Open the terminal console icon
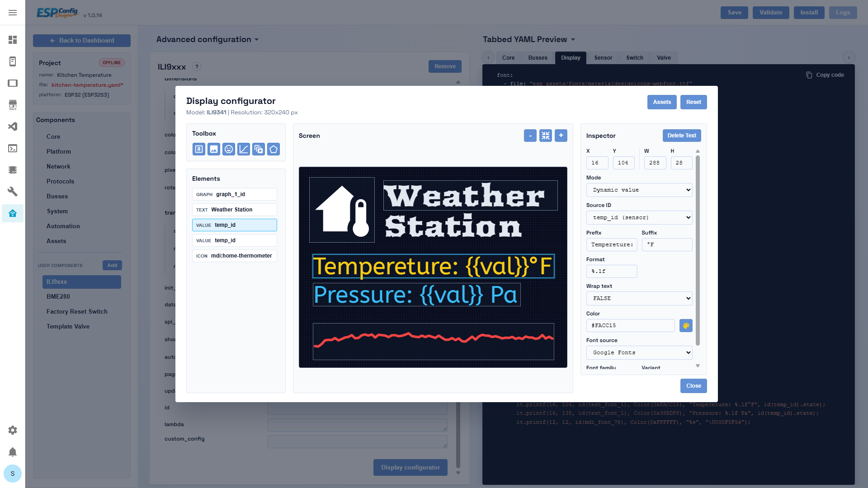Image resolution: width=868 pixels, height=488 pixels. click(13, 148)
